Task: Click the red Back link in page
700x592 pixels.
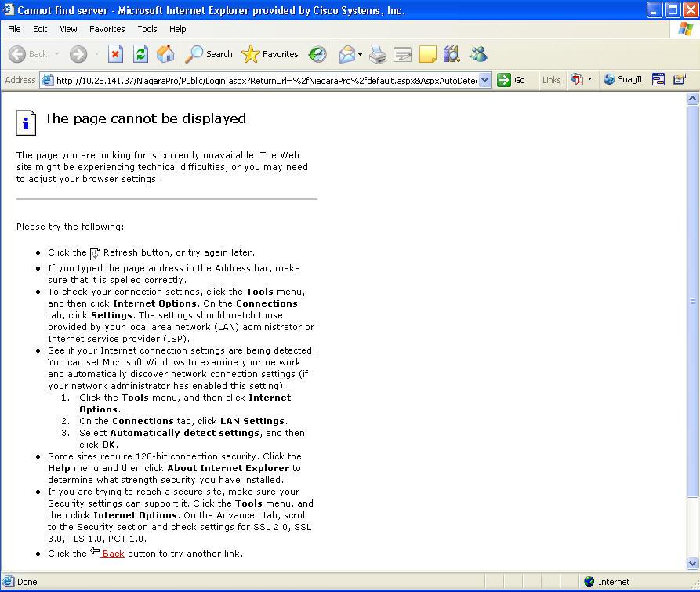Action: 113,554
